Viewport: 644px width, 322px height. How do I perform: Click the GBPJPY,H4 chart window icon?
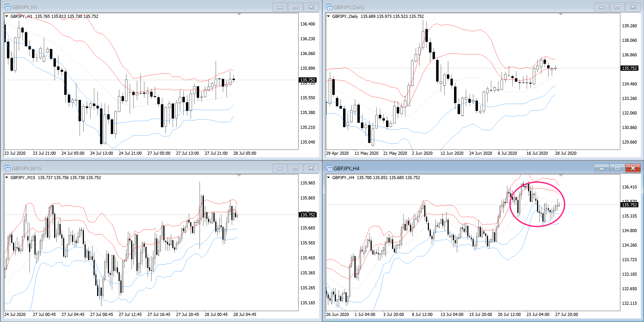(329, 168)
